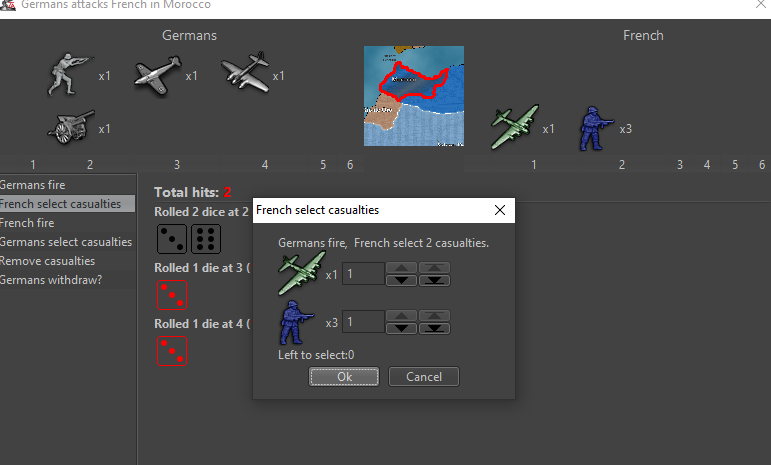Click the German infantry unit icon
Image resolution: width=771 pixels, height=465 pixels.
tap(70, 76)
